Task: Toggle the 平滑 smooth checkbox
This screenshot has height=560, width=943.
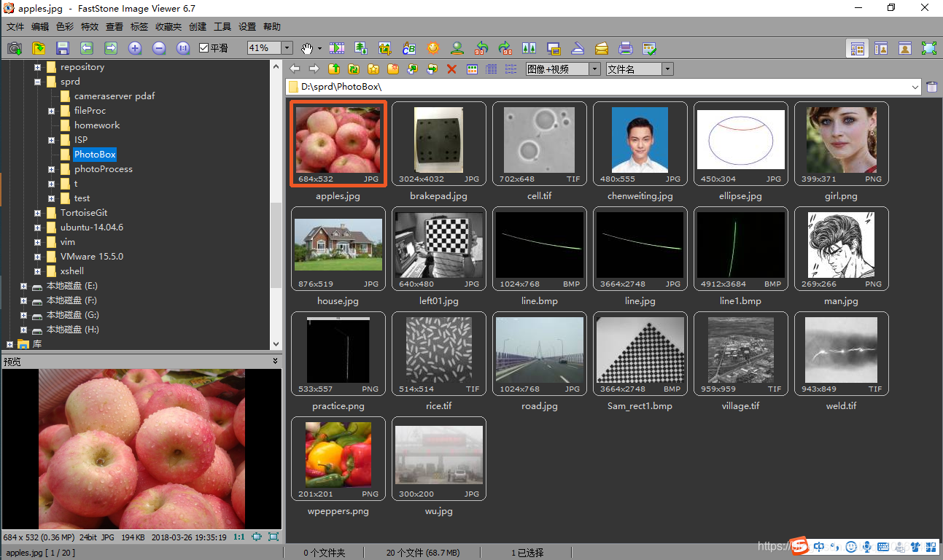Action: click(x=203, y=48)
